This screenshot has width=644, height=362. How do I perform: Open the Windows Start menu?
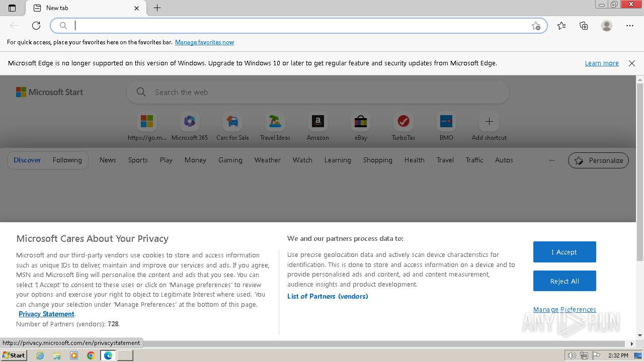pyautogui.click(x=14, y=355)
